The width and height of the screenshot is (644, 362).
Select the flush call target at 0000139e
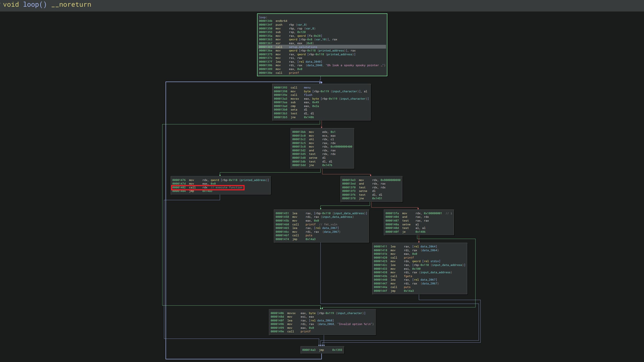pos(308,95)
